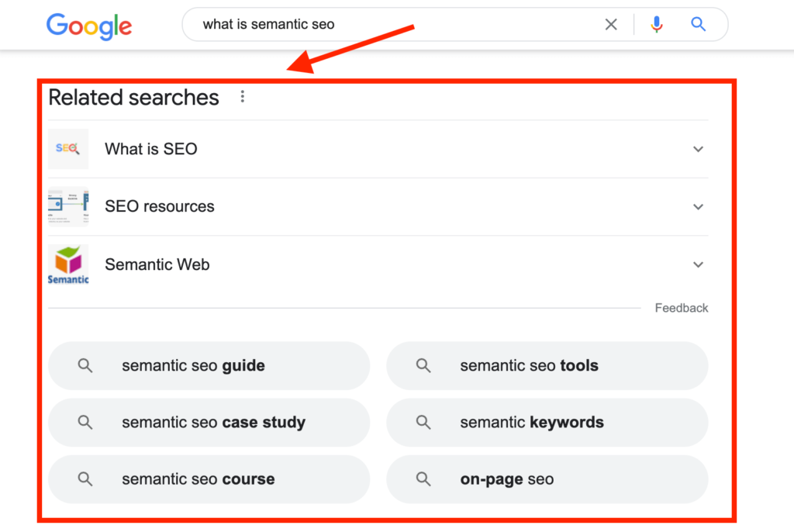Screen dimensions: 794x532
Task: Click the Semantic Web cube thumbnail
Action: [68, 264]
